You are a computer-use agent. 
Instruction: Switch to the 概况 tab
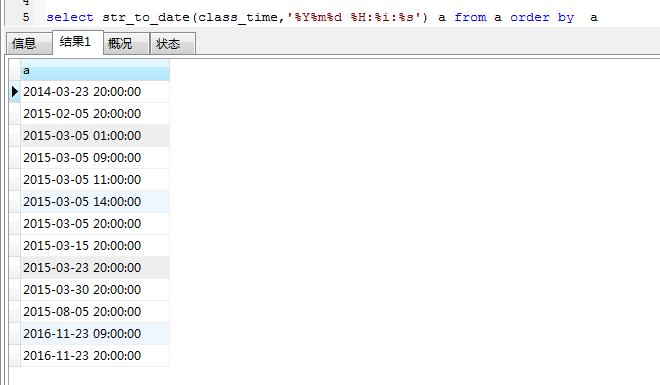click(126, 43)
